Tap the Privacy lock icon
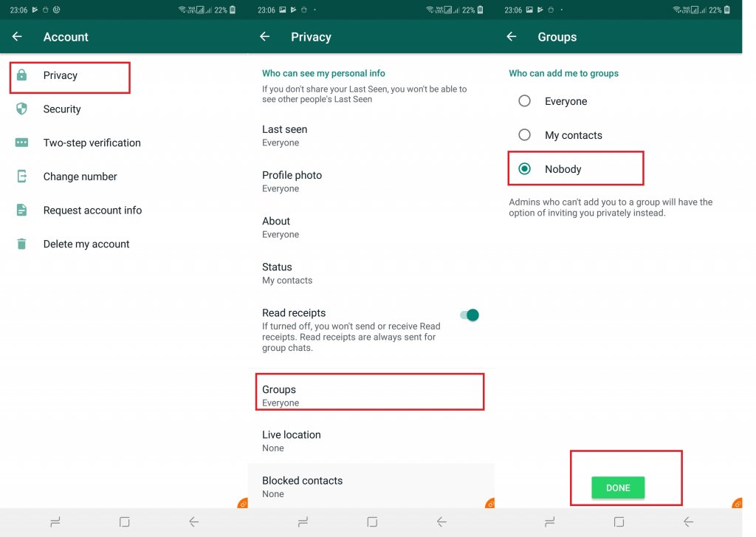Screen dimensions: 756x537 click(22, 75)
